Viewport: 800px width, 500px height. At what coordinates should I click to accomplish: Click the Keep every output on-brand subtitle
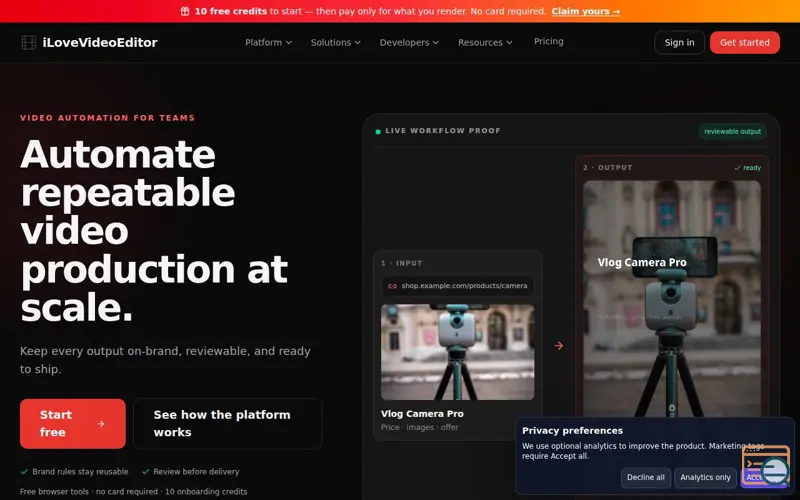[165, 360]
